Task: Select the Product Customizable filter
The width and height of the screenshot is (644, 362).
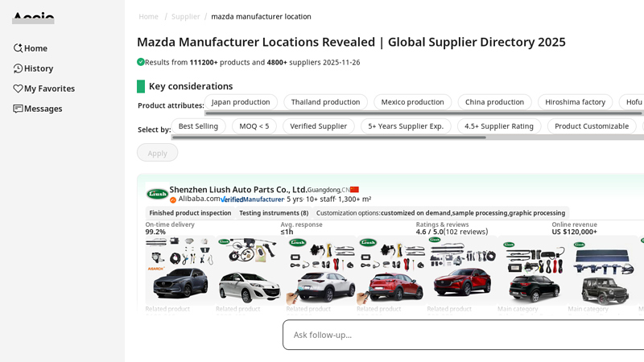Action: [592, 126]
